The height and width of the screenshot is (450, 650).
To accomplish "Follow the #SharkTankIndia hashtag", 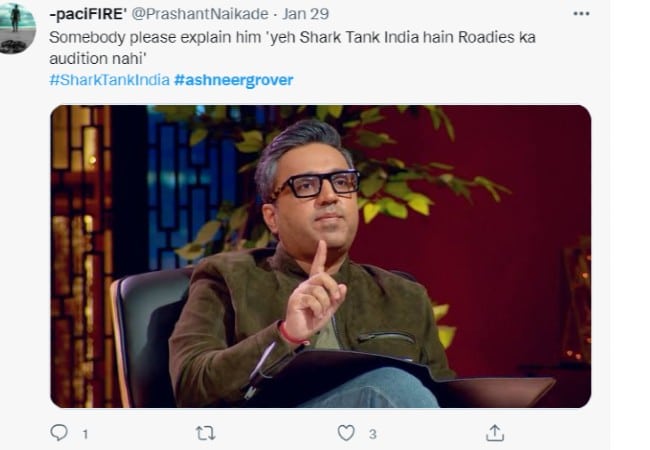I will (109, 80).
